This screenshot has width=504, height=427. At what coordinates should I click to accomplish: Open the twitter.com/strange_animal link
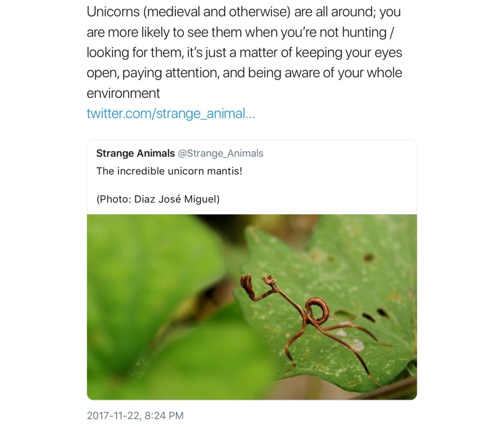(171, 114)
